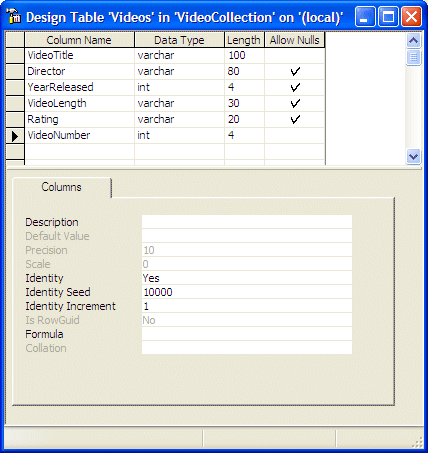Open the Data Type cell for VideoTitle

tap(179, 55)
